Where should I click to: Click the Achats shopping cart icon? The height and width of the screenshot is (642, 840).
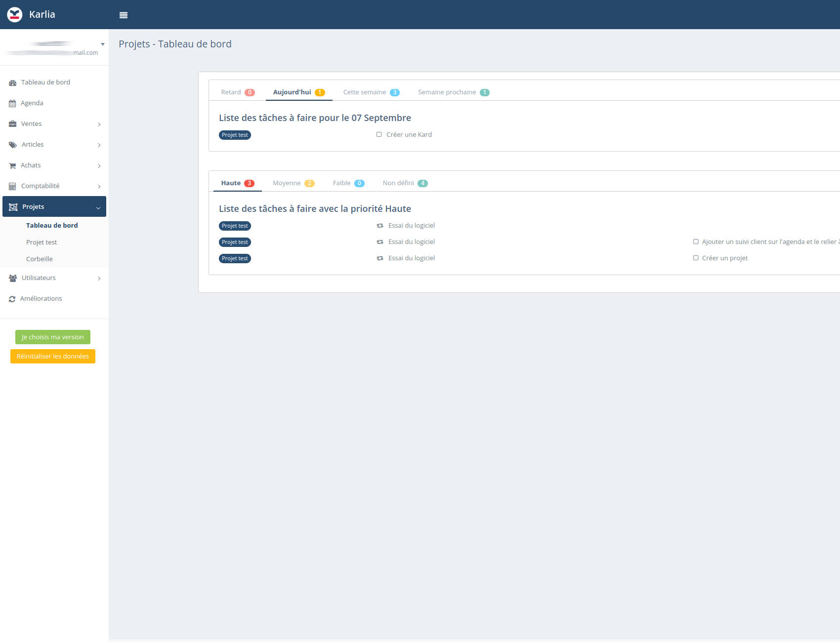click(x=12, y=166)
